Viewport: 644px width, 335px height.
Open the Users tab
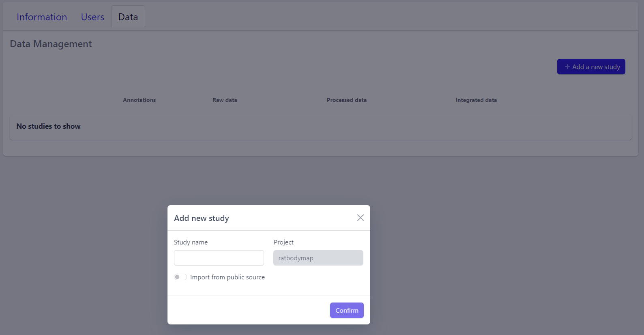pyautogui.click(x=92, y=17)
